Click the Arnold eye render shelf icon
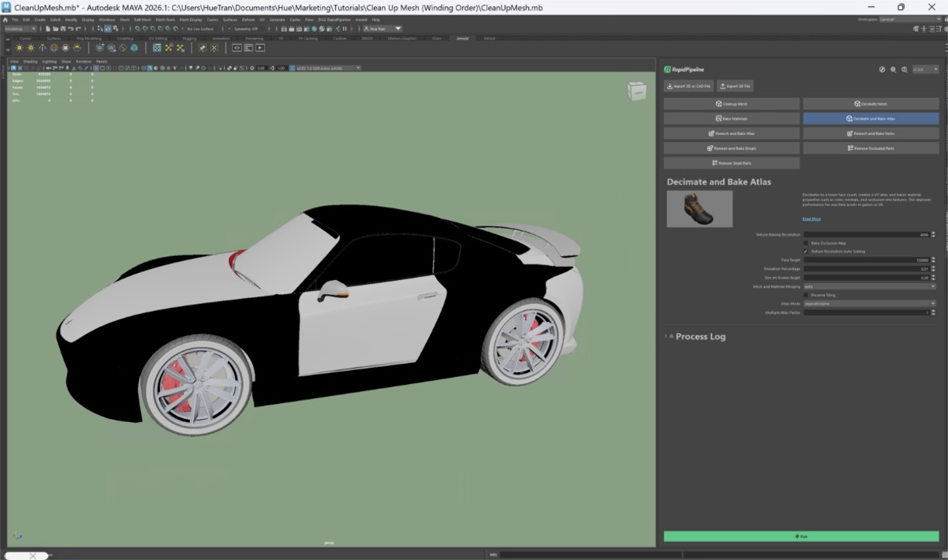The height and width of the screenshot is (560, 948). click(x=237, y=47)
